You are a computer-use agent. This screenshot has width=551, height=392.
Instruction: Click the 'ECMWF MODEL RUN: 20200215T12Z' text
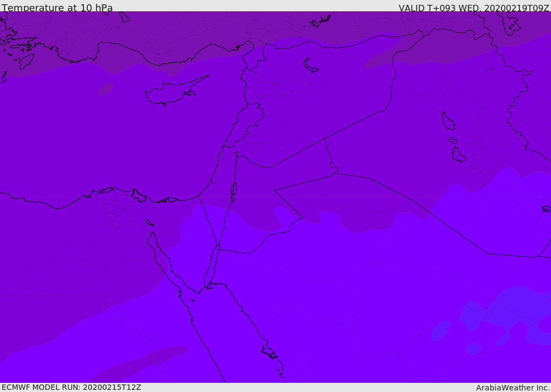pyautogui.click(x=72, y=388)
